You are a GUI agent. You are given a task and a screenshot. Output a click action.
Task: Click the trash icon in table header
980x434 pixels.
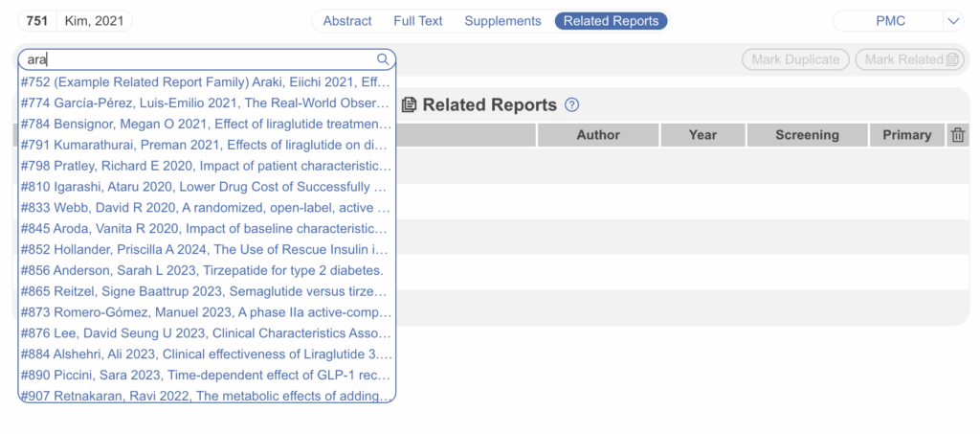(x=957, y=135)
